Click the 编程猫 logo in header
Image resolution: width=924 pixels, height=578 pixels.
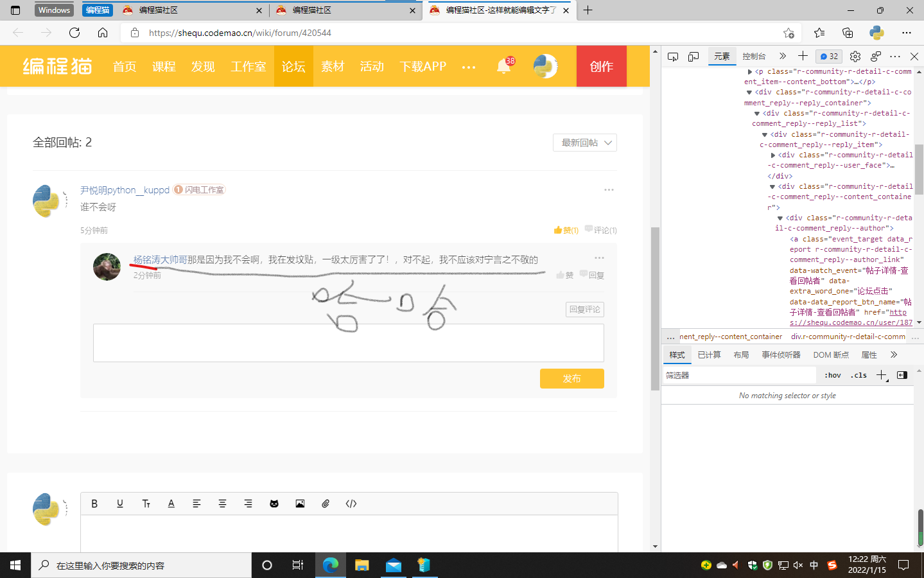click(58, 66)
